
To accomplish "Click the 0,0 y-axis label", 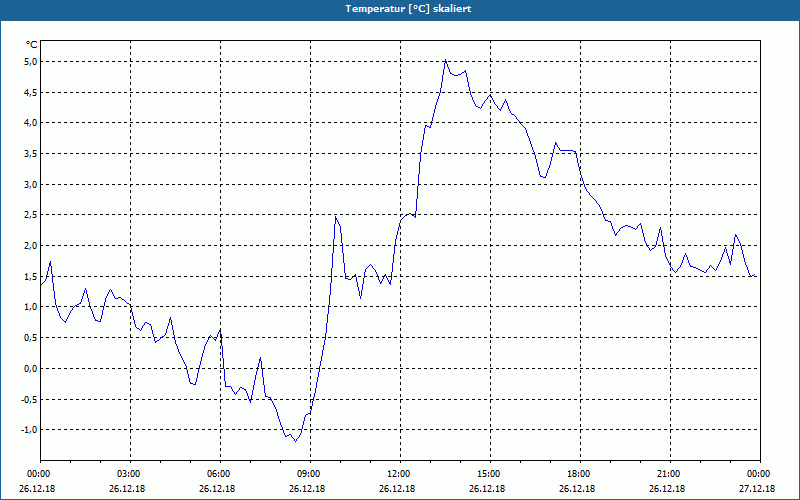I will pyautogui.click(x=31, y=368).
